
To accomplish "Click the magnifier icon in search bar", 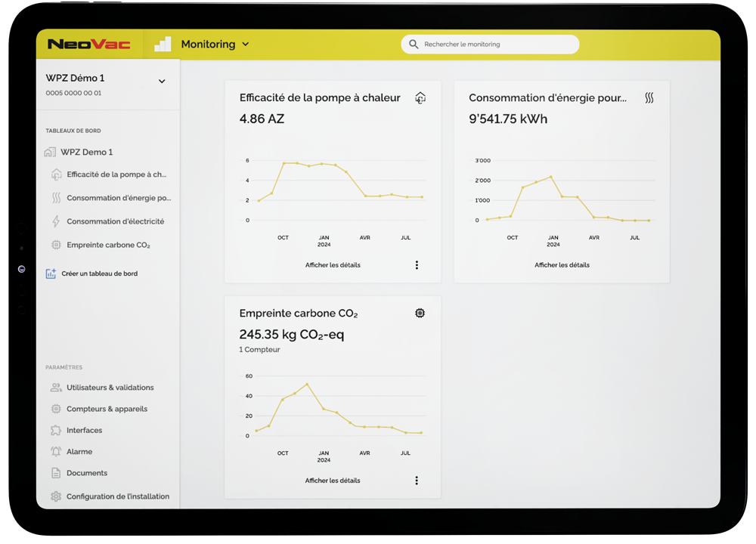I will [x=414, y=45].
